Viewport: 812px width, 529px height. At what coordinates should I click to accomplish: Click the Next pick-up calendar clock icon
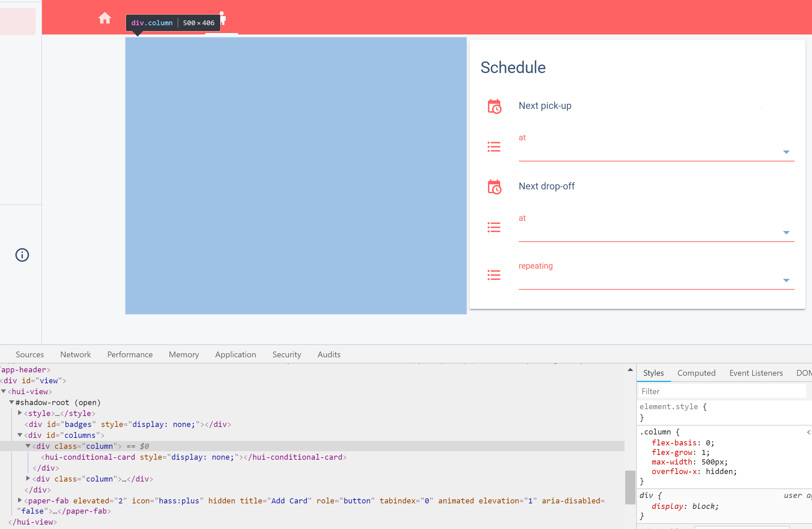[x=494, y=106]
